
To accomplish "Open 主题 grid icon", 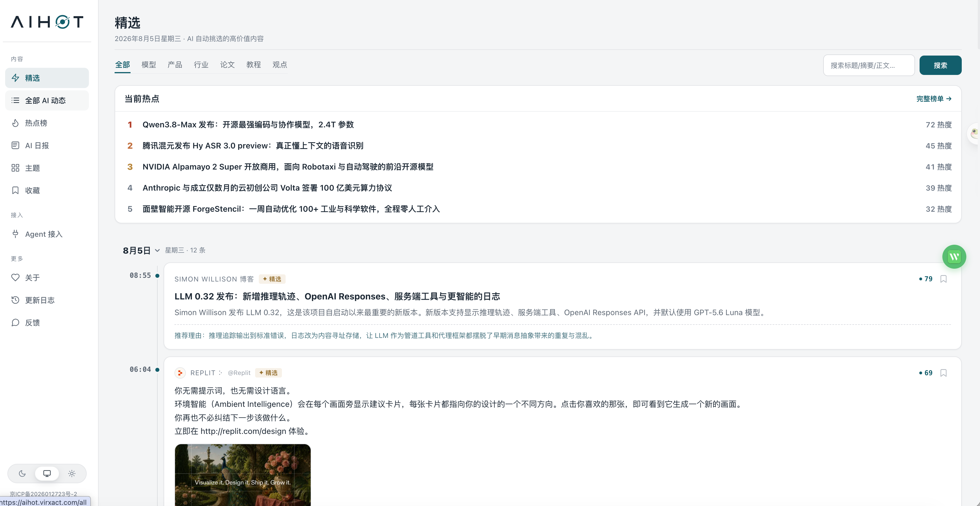I will pos(15,168).
